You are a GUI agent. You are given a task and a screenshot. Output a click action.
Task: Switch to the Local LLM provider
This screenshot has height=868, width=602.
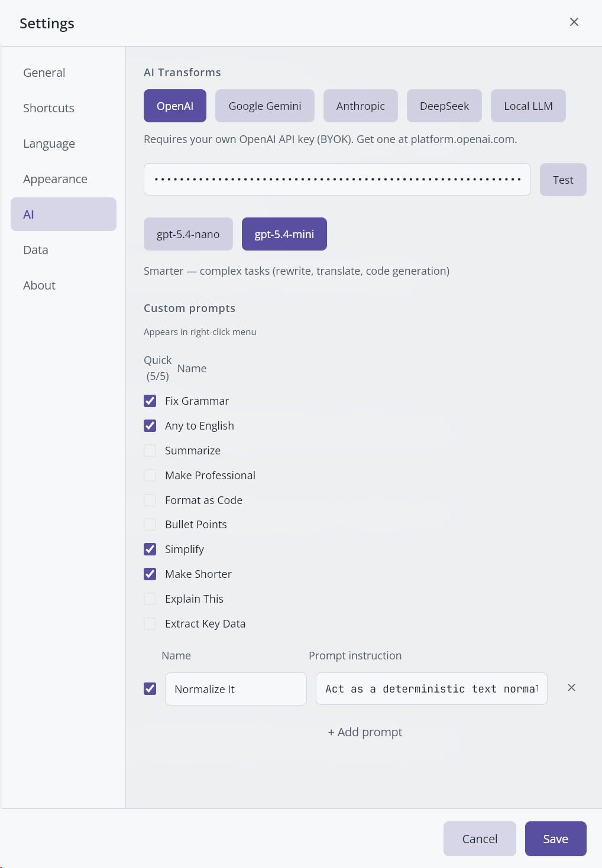(528, 106)
